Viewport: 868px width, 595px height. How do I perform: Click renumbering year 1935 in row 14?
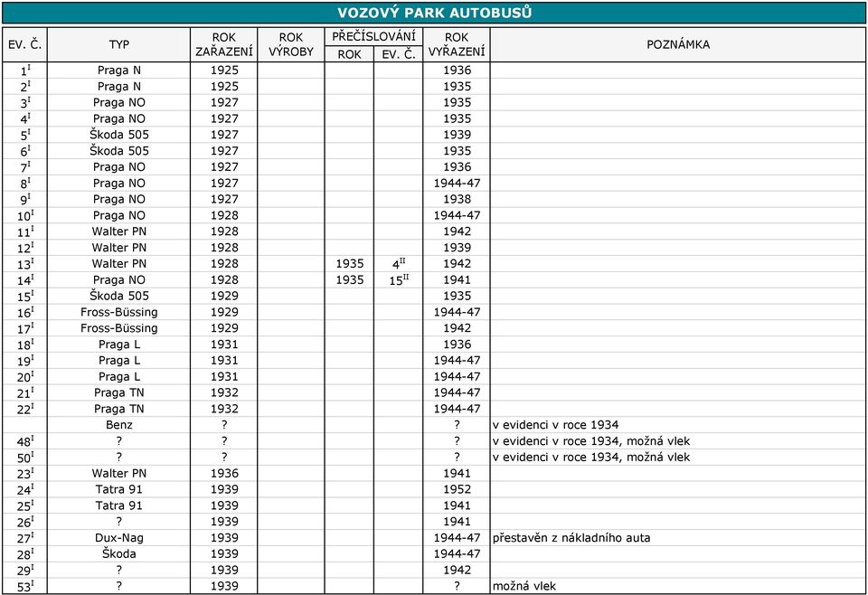pyautogui.click(x=349, y=279)
